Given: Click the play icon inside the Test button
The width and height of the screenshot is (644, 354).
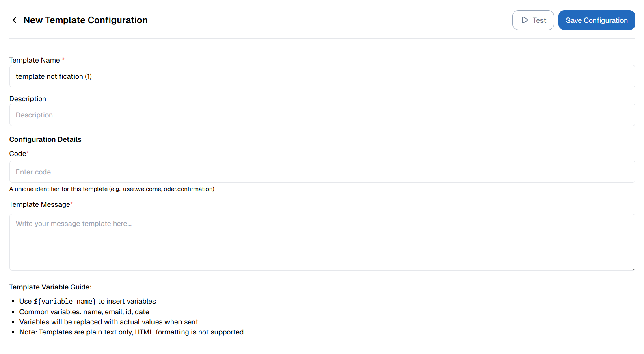Looking at the screenshot, I should point(525,20).
